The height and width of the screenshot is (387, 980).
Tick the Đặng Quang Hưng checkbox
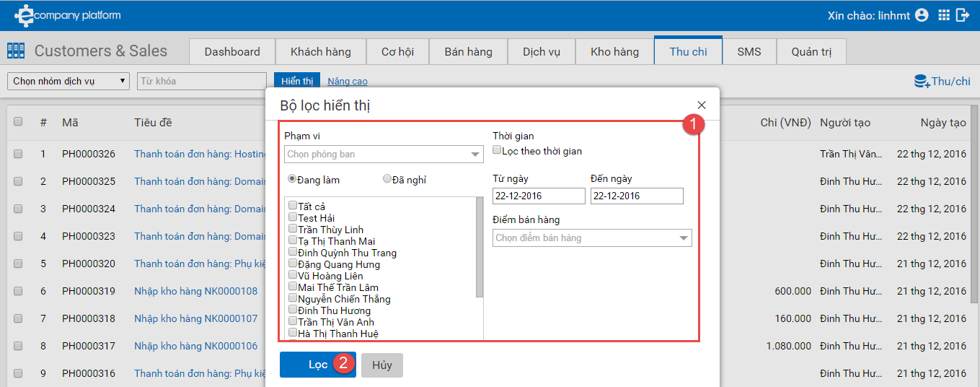point(293,264)
